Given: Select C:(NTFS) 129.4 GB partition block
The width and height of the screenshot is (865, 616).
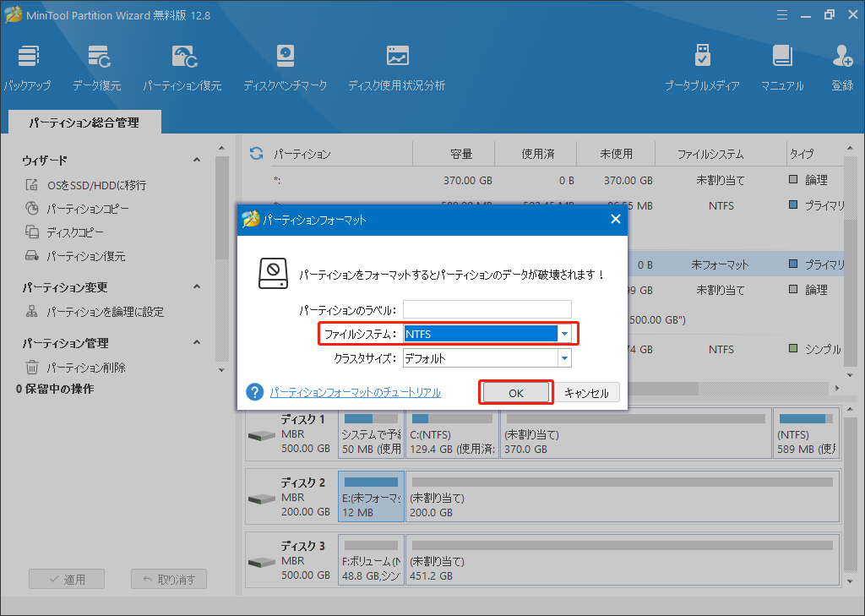Looking at the screenshot, I should pyautogui.click(x=453, y=433).
